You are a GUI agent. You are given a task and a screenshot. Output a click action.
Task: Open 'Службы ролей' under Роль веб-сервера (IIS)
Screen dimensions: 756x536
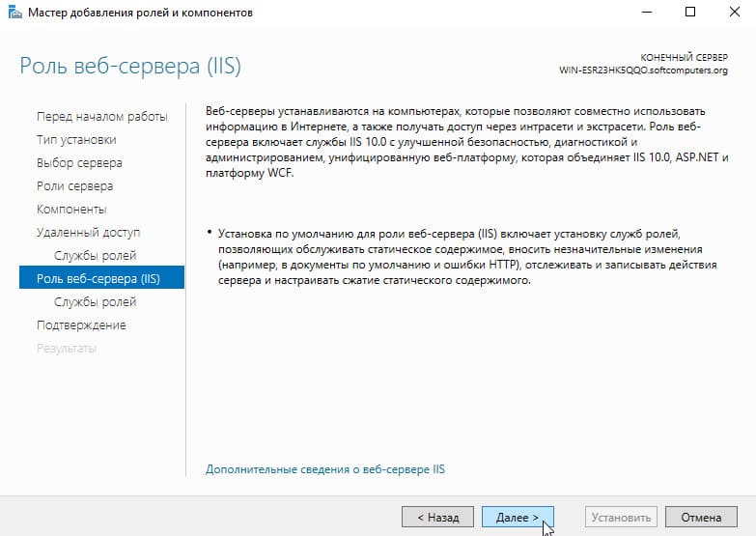click(x=95, y=302)
